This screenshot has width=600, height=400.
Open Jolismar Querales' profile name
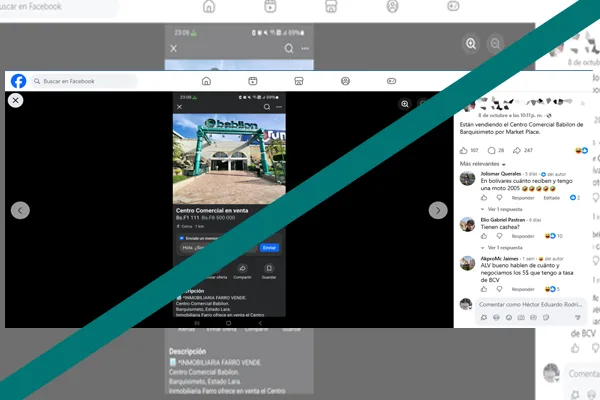[x=501, y=174]
